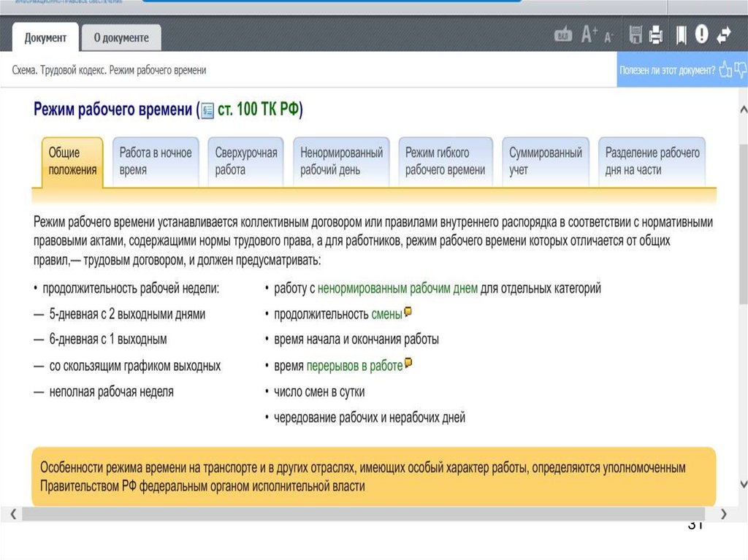Click the vertical scrollbar up arrow
The height and width of the screenshot is (560, 748).
coord(743,110)
